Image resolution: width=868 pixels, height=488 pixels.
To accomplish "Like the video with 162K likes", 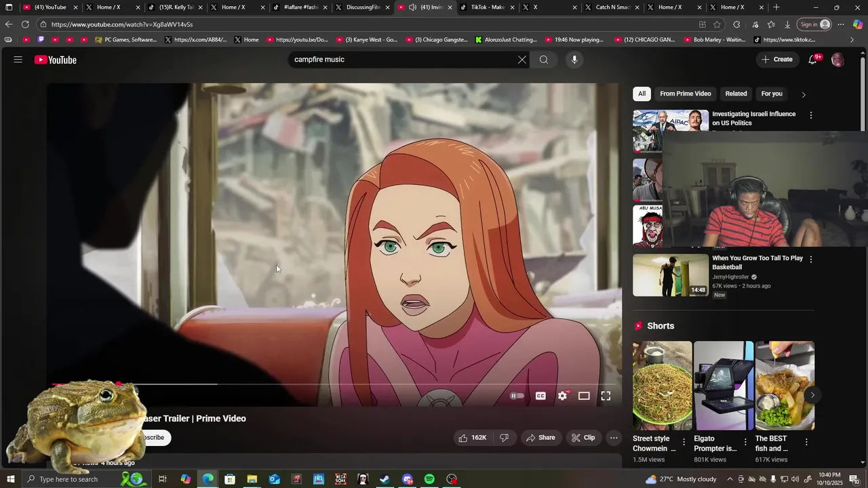I will 473,438.
